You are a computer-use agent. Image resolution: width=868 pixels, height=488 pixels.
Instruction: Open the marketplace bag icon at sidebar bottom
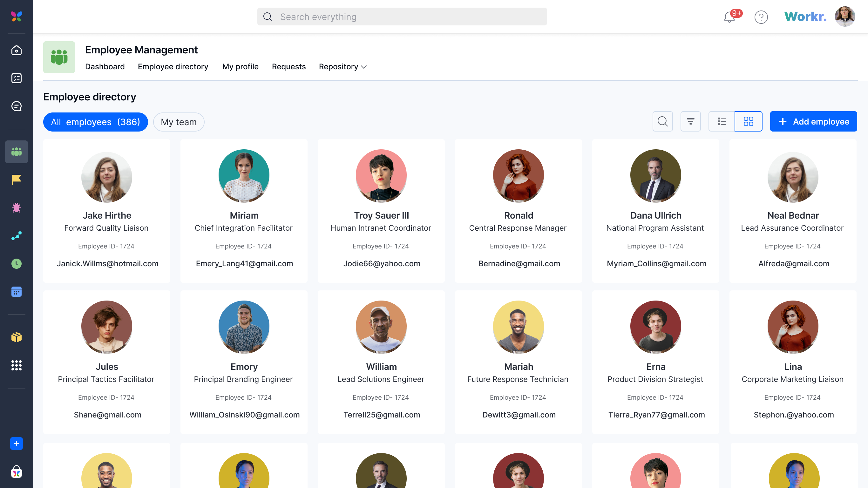[x=16, y=471]
